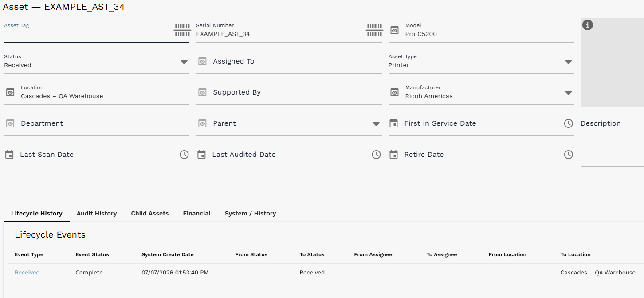Expand the Parent dropdown
644x298 pixels.
376,124
